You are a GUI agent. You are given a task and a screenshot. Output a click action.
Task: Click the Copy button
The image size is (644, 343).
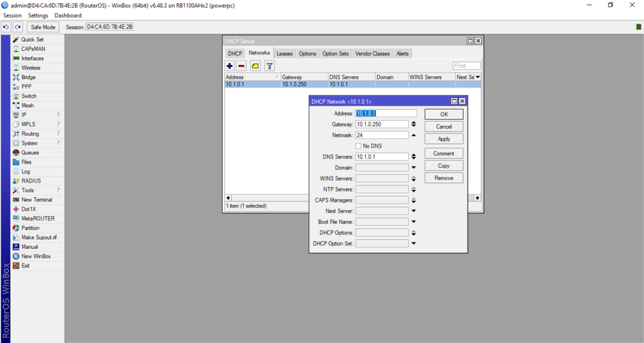click(x=444, y=166)
